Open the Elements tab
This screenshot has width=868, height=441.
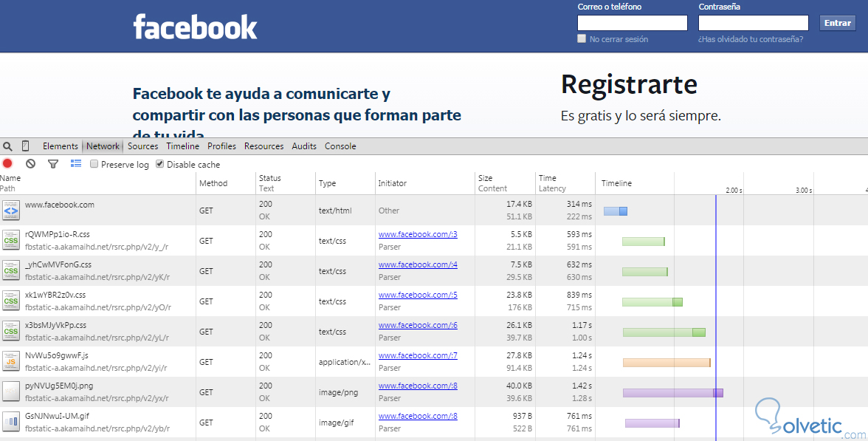tap(61, 146)
